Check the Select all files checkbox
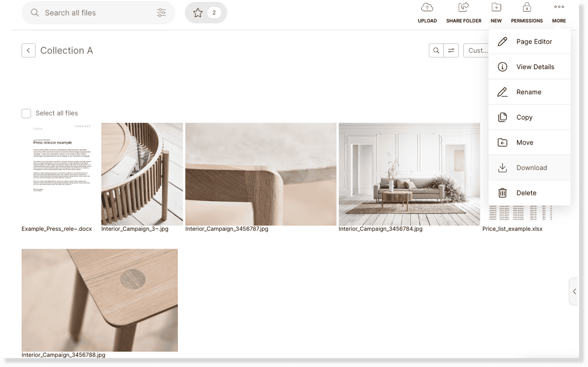Image resolution: width=588 pixels, height=367 pixels. [x=26, y=113]
